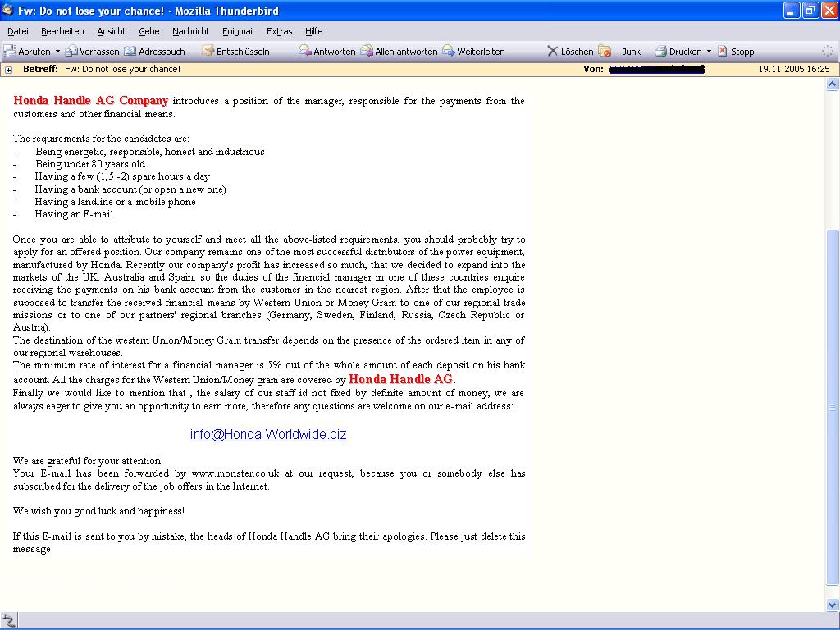Screen dimensions: 840x630
Task: Click the subject text 'Fw: Do not lose your chance!'
Action: [x=122, y=69]
